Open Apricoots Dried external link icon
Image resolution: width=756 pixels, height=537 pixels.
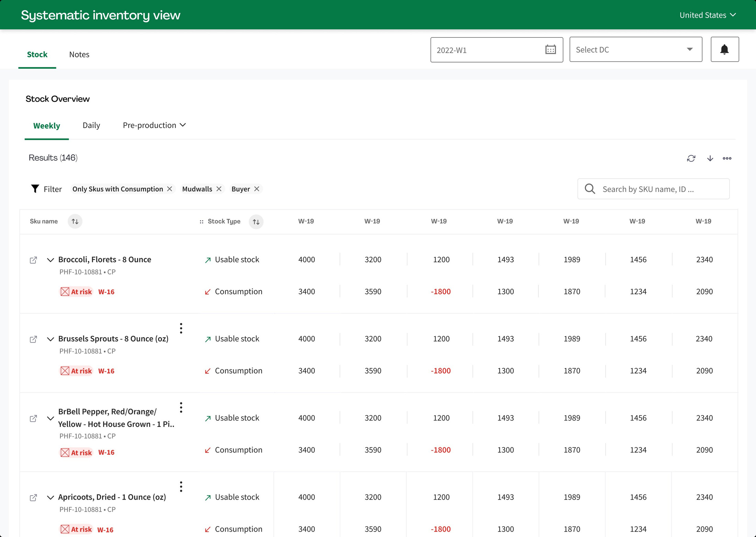(33, 498)
